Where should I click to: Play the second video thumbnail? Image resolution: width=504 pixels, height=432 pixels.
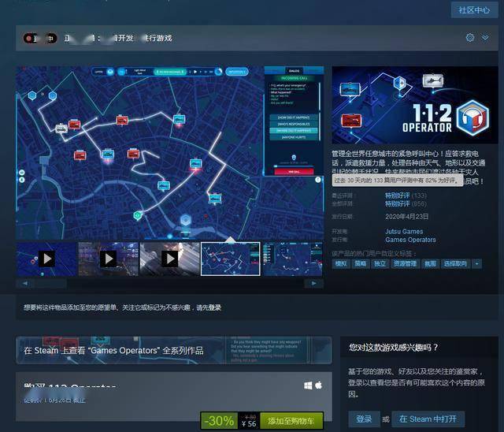pyautogui.click(x=109, y=259)
